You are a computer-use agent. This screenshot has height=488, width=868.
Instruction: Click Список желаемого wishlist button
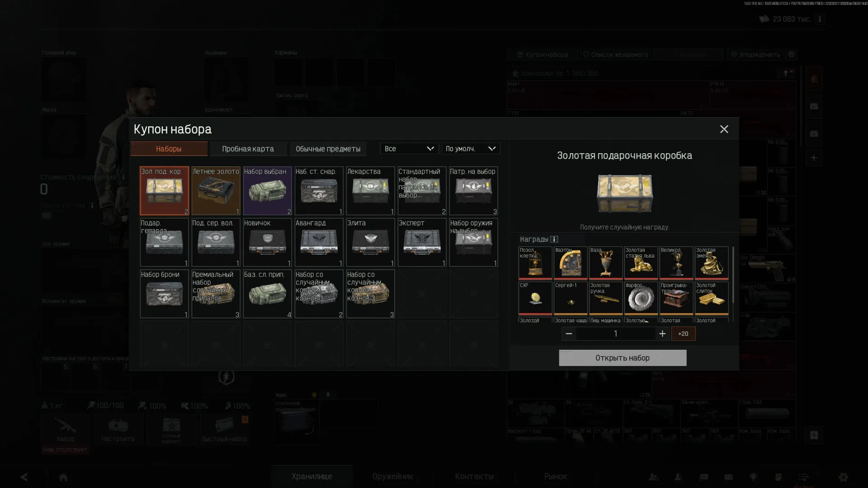coord(615,55)
